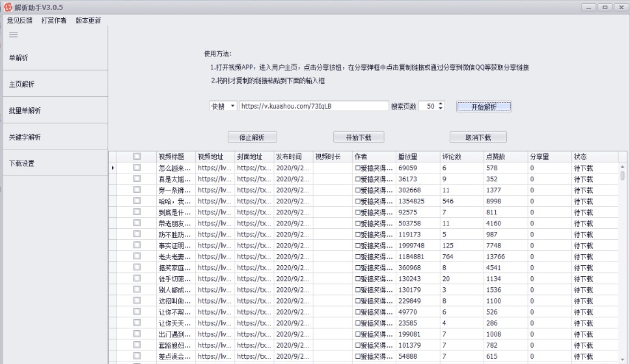The height and width of the screenshot is (364, 630).
Task: Check the row with play count 1999748
Action: 137,245
